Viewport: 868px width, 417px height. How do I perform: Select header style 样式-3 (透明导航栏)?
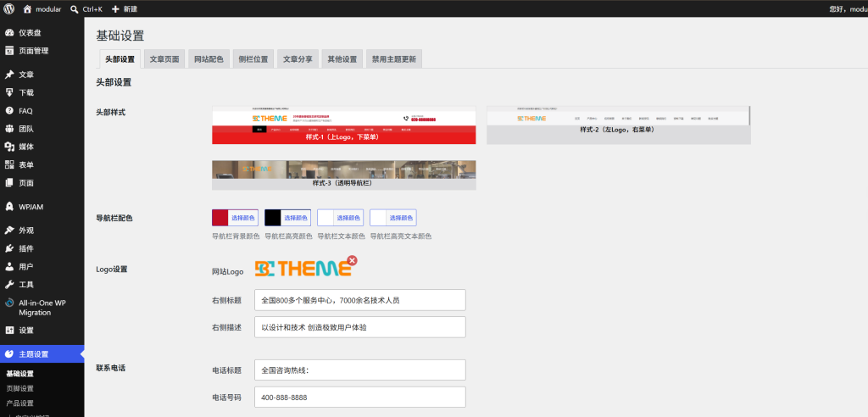tap(344, 175)
